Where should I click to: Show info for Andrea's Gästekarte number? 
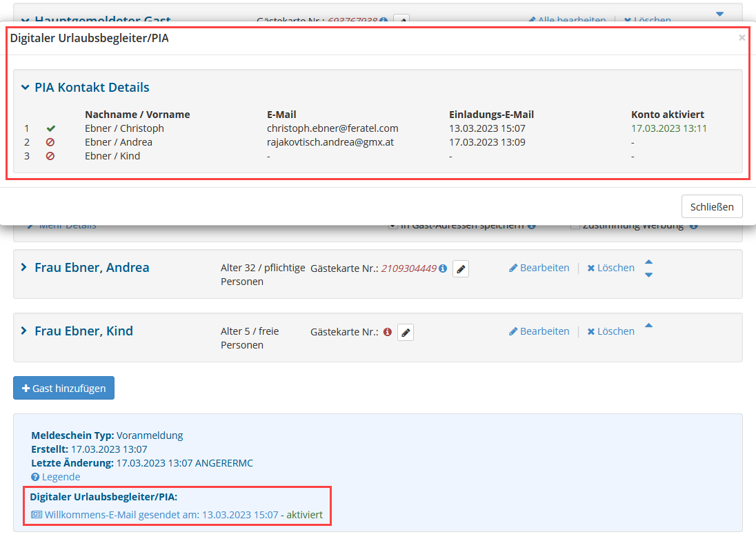443,268
